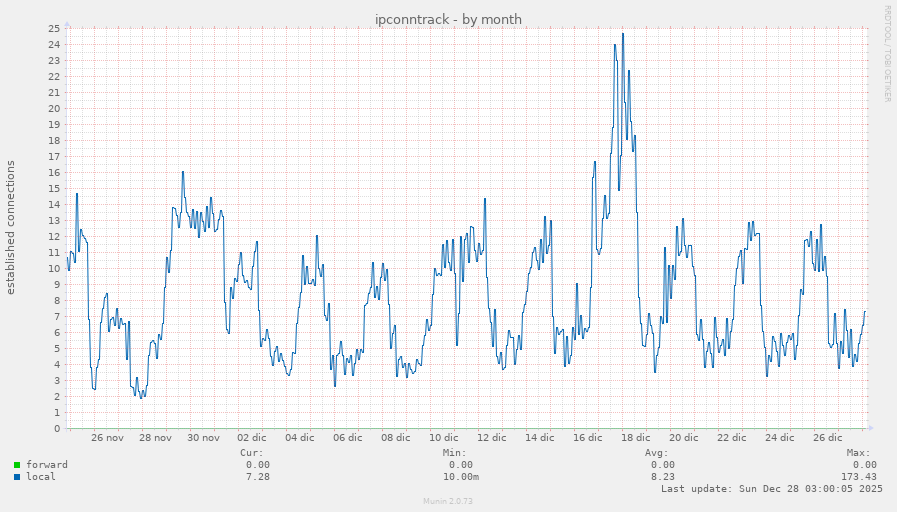Viewport: 897px width, 512px height.
Task: Click the "06 dic" x-axis date label
Action: [x=348, y=438]
